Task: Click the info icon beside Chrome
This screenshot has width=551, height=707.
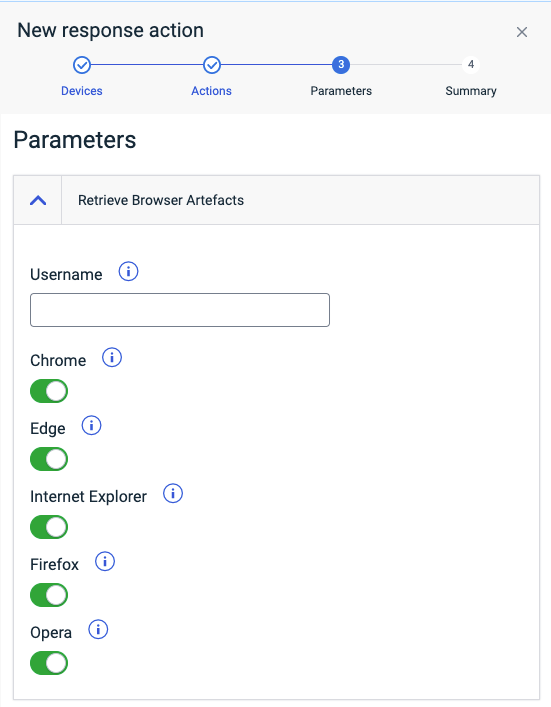Action: tap(112, 358)
